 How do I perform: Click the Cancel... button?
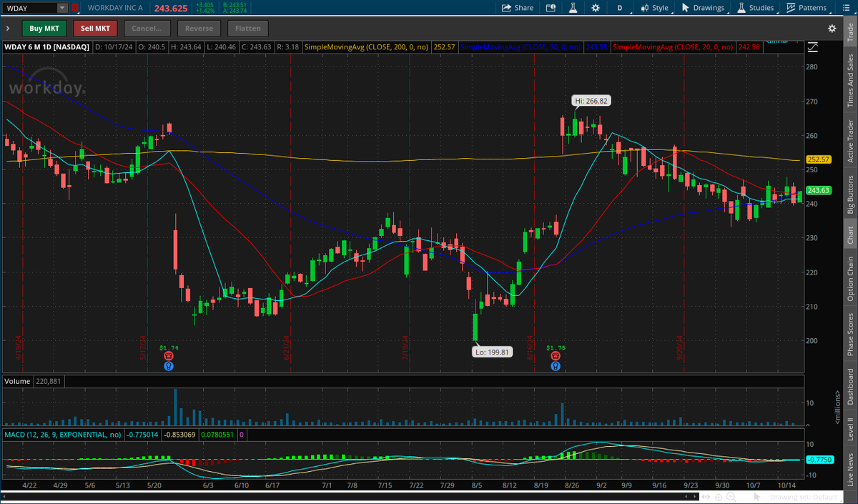coord(147,29)
